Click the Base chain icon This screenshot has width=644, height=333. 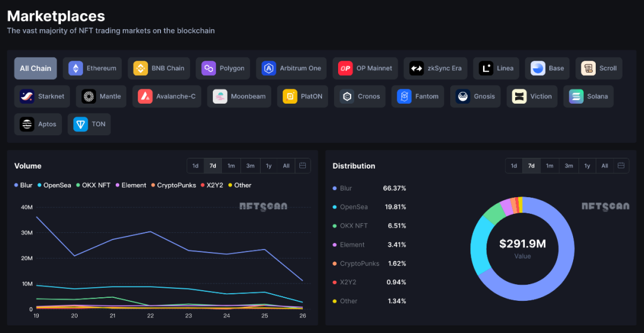tap(538, 68)
